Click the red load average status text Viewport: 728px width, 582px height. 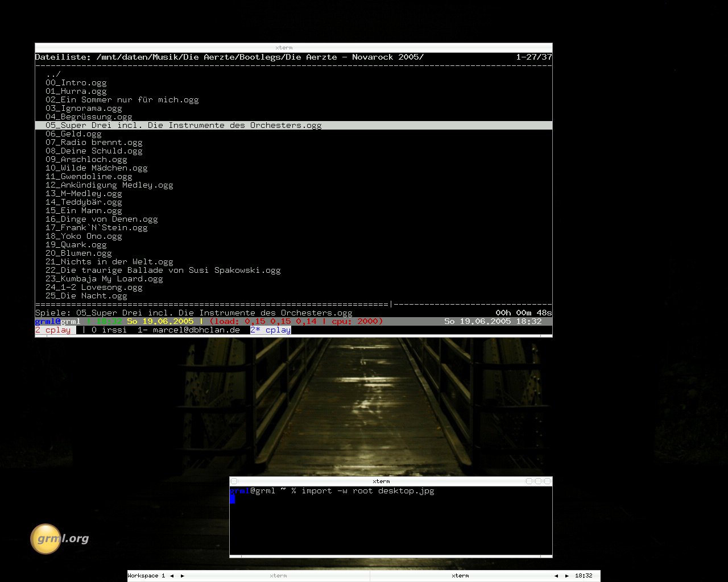tap(296, 321)
